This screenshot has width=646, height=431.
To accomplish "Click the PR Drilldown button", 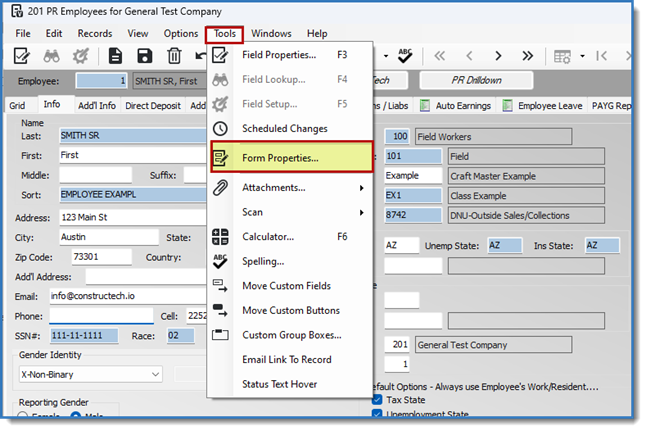I will (x=476, y=80).
